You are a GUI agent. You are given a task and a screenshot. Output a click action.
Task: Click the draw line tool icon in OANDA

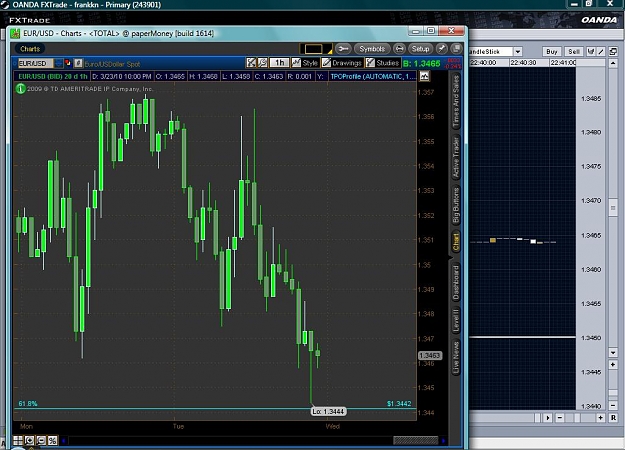(601, 51)
